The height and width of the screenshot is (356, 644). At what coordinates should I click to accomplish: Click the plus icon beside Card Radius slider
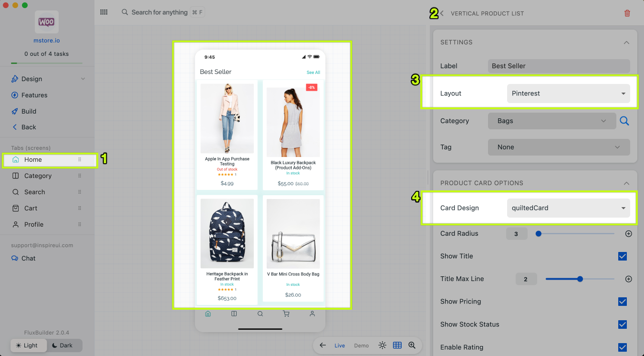point(628,234)
